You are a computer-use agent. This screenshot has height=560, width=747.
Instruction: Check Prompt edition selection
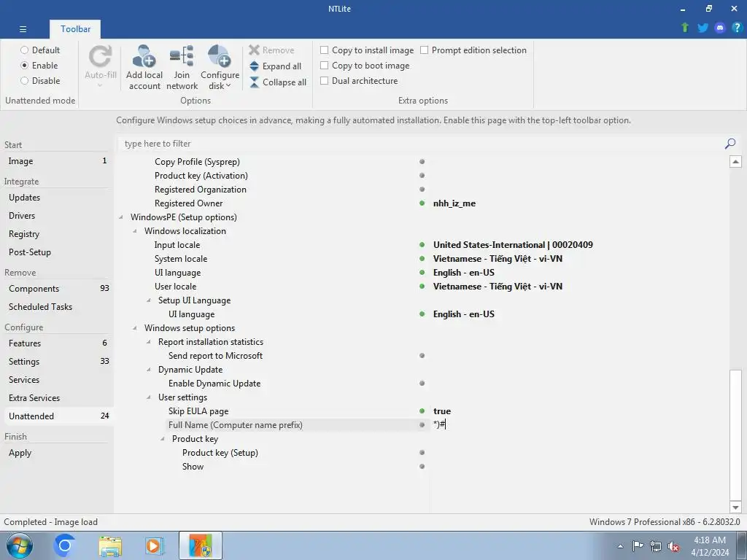tap(424, 50)
